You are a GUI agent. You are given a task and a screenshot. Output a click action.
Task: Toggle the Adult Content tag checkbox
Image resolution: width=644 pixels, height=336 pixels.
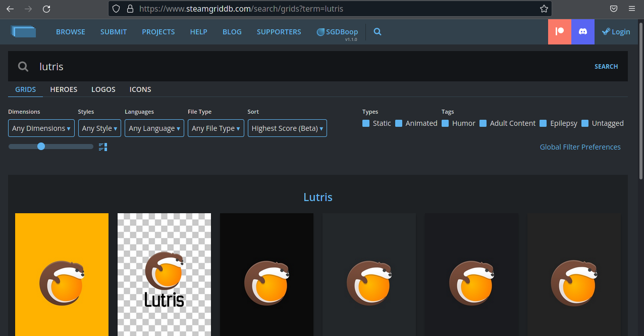coord(483,123)
